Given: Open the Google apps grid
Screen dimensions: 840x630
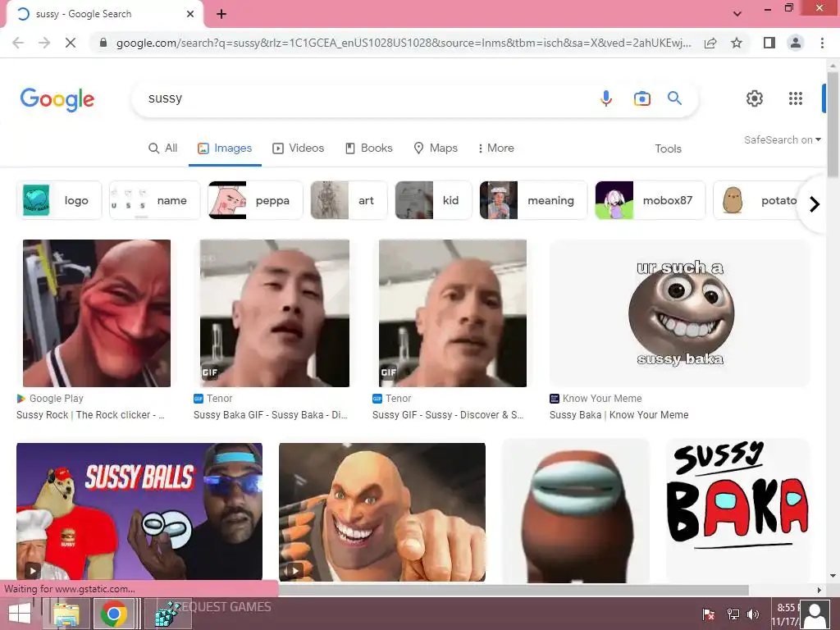Looking at the screenshot, I should click(796, 98).
